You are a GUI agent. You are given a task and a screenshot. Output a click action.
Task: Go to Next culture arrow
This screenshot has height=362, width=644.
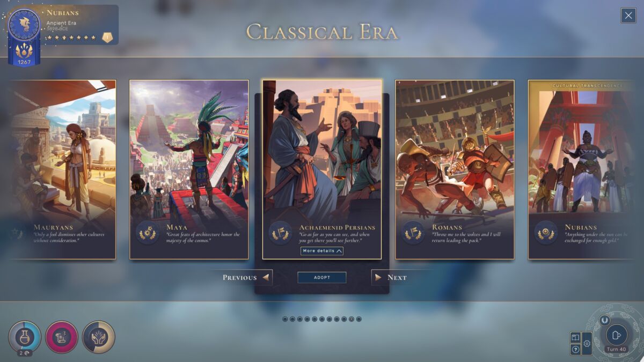[391, 277]
